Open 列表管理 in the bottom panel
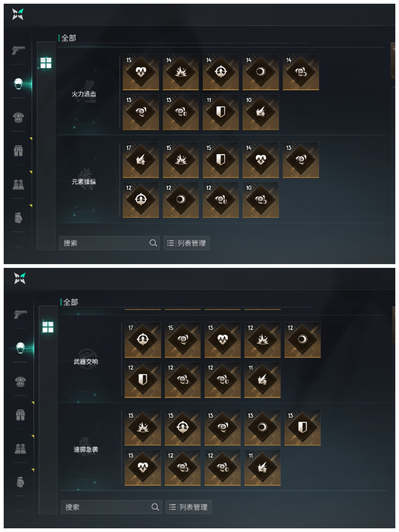Image resolution: width=399 pixels, height=532 pixels. 189,507
